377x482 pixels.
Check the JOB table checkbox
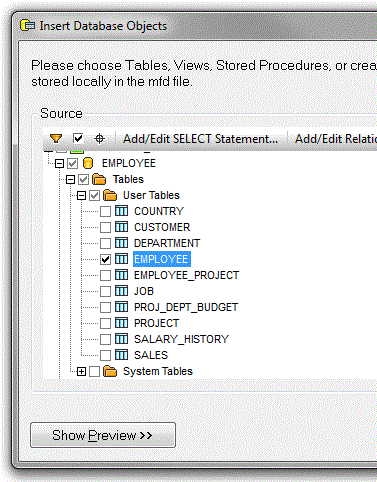pos(105,291)
